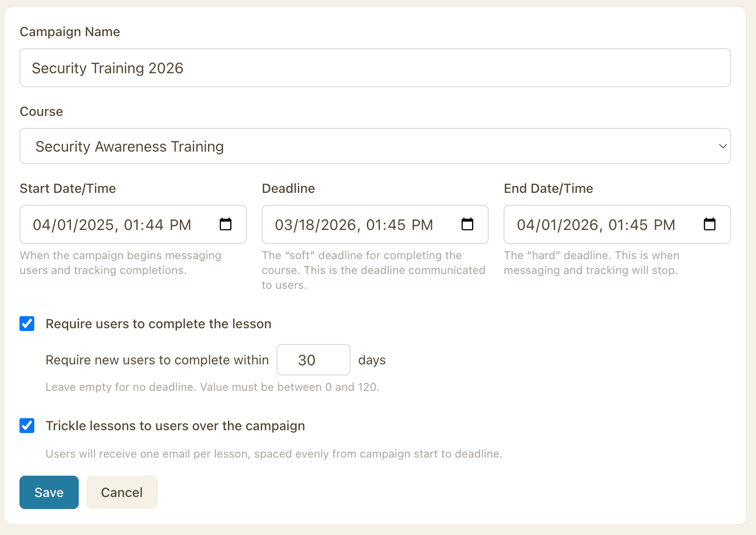The height and width of the screenshot is (535, 756).
Task: Open the Deadline calendar picker
Action: click(468, 224)
